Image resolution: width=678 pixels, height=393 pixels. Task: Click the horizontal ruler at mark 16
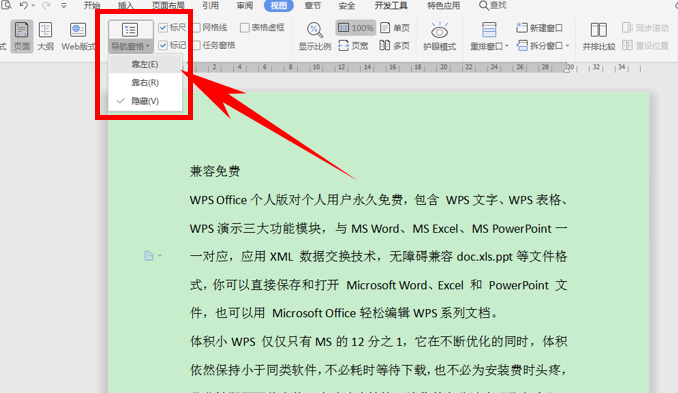(392, 67)
